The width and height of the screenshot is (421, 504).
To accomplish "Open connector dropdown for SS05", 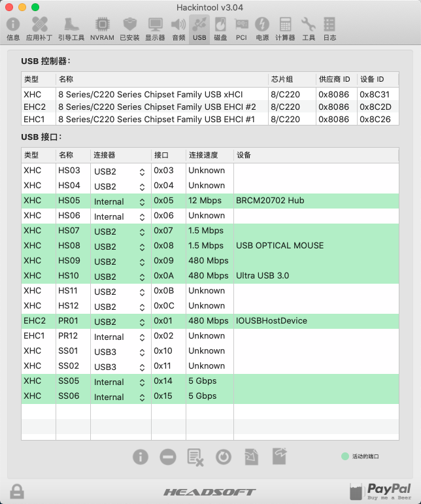I will [x=120, y=382].
